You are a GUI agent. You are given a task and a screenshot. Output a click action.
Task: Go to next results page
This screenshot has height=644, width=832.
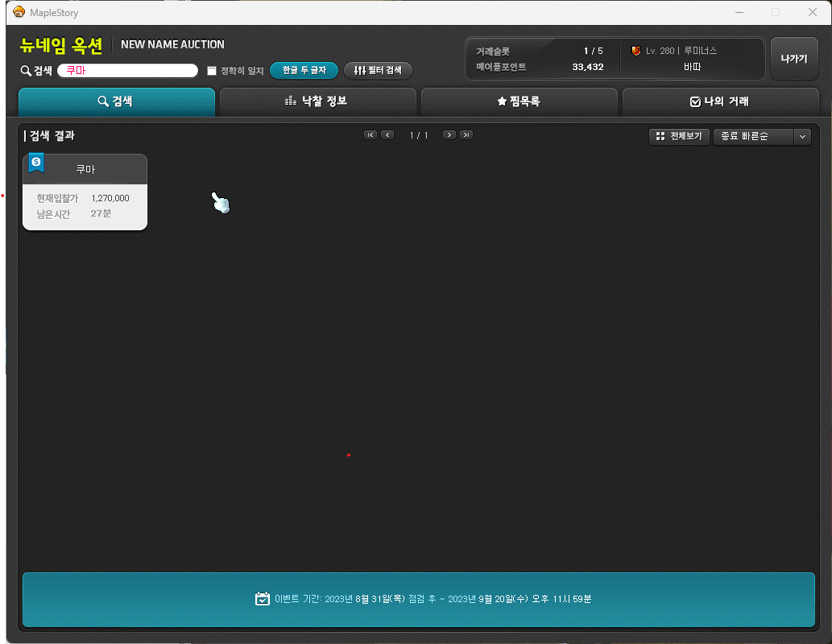point(449,134)
